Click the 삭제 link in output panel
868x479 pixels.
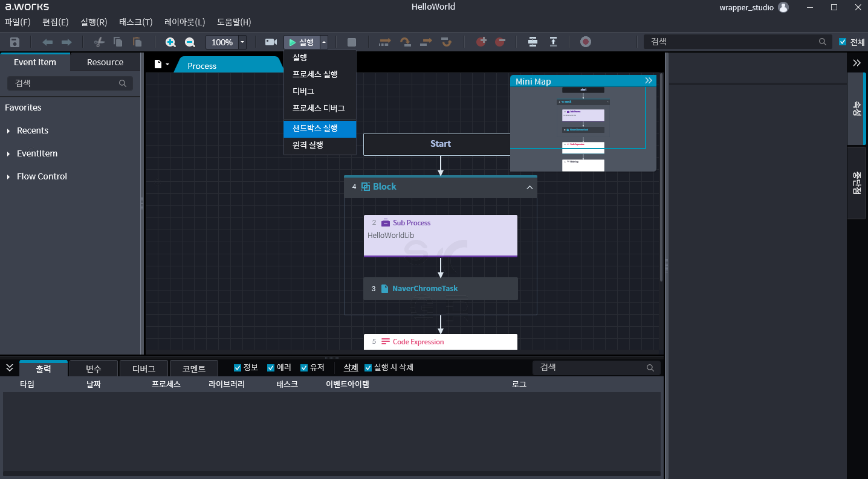(x=351, y=367)
